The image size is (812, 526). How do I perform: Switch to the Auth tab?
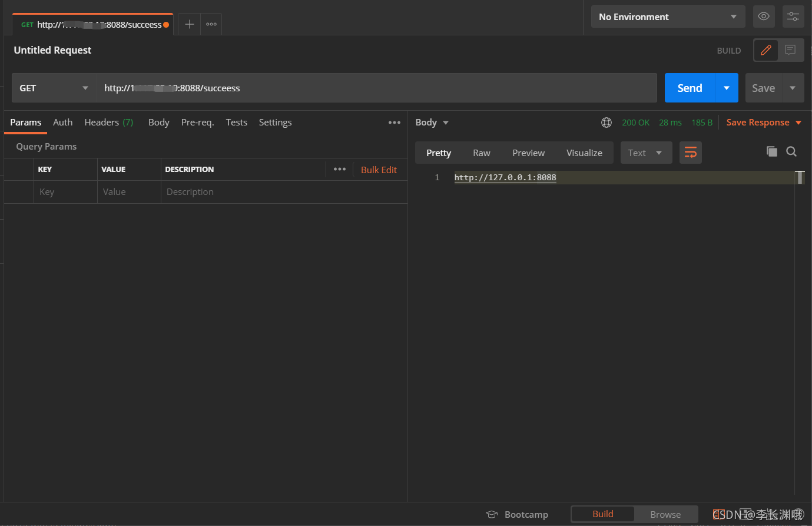(x=63, y=123)
